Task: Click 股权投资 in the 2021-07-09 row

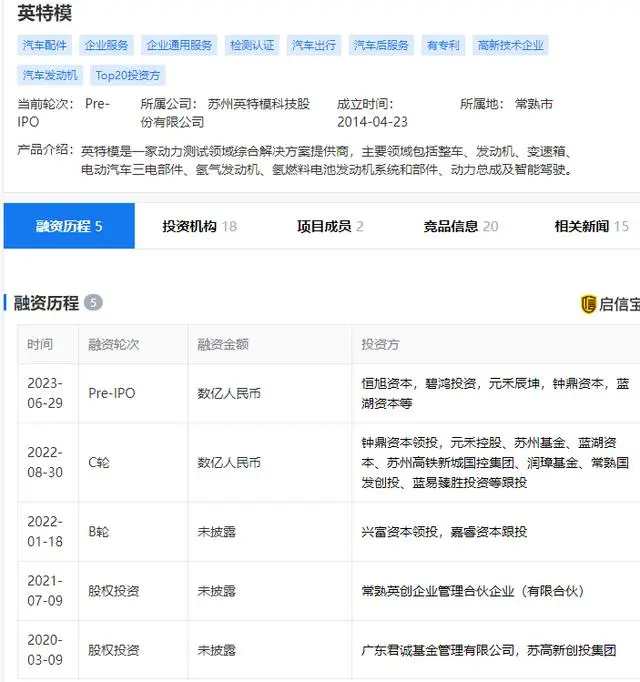Action: 114,591
